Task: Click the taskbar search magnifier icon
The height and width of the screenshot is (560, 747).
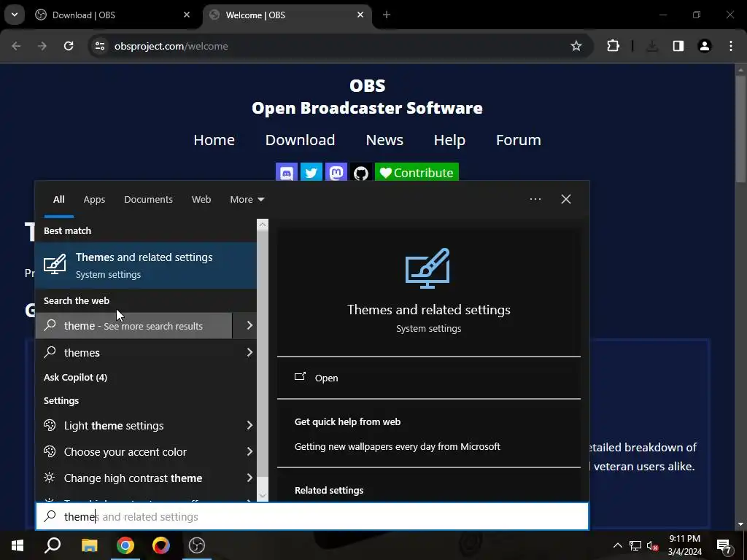Action: click(53, 545)
